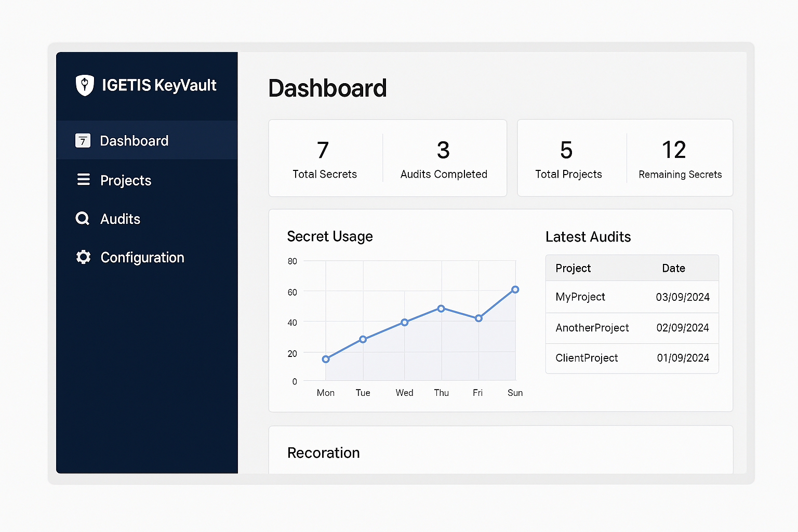The width and height of the screenshot is (798, 532).
Task: Open the Projects menu item
Action: 126,180
